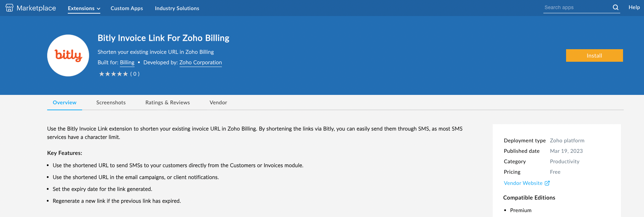644x217 pixels.
Task: Click the five-star rating icons
Action: [x=113, y=74]
